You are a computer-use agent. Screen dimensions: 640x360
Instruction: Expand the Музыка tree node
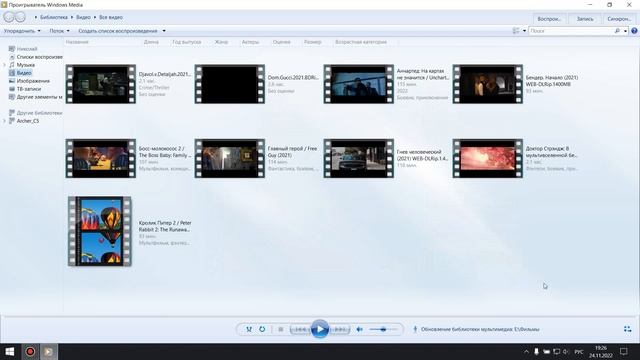click(x=4, y=65)
